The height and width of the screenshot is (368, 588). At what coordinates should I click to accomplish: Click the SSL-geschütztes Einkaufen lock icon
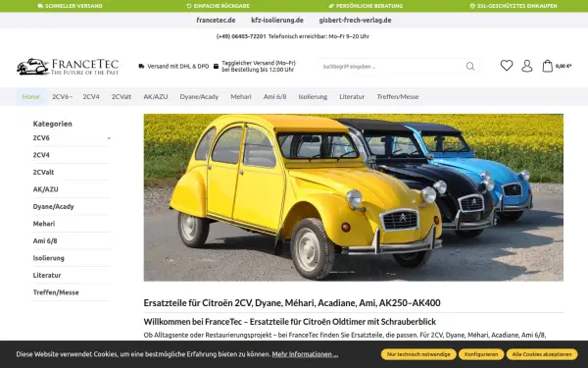tap(472, 6)
